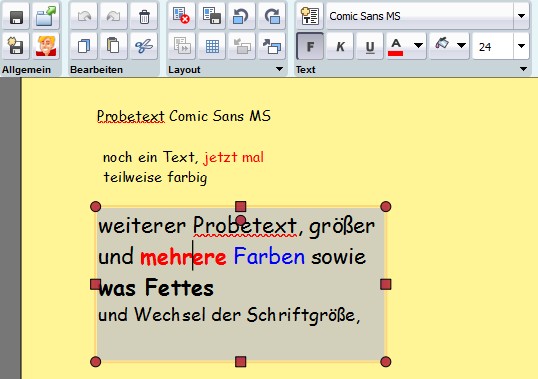Viewport: 538px width, 379px height.
Task: Toggle the grid layout icon
Action: coord(212,46)
